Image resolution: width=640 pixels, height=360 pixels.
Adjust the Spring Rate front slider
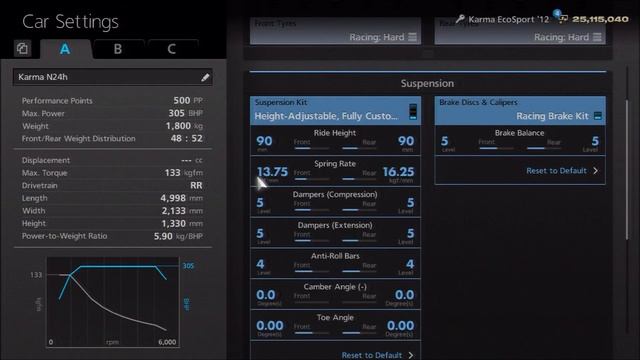click(311, 179)
